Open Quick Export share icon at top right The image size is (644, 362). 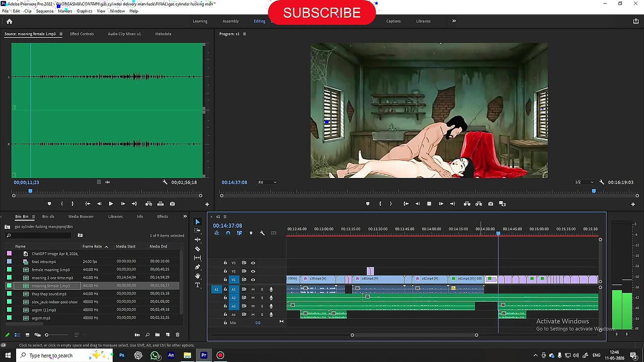(635, 21)
